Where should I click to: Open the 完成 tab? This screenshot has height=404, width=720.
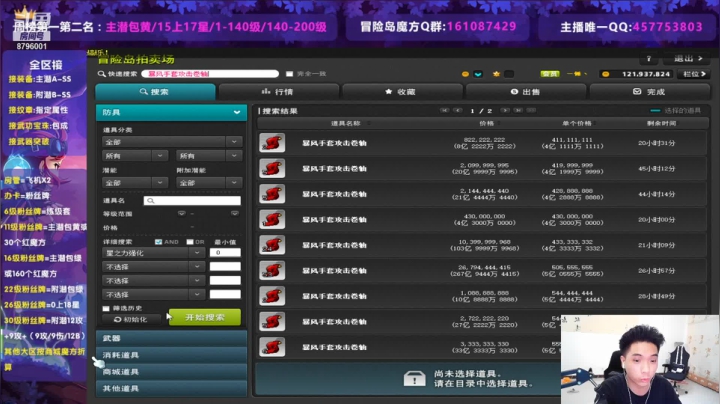649,92
